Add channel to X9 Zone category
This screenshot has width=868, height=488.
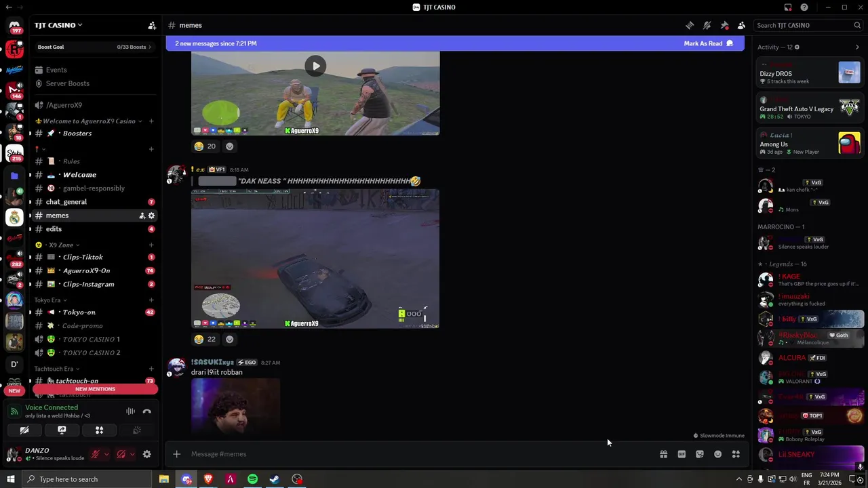151,245
